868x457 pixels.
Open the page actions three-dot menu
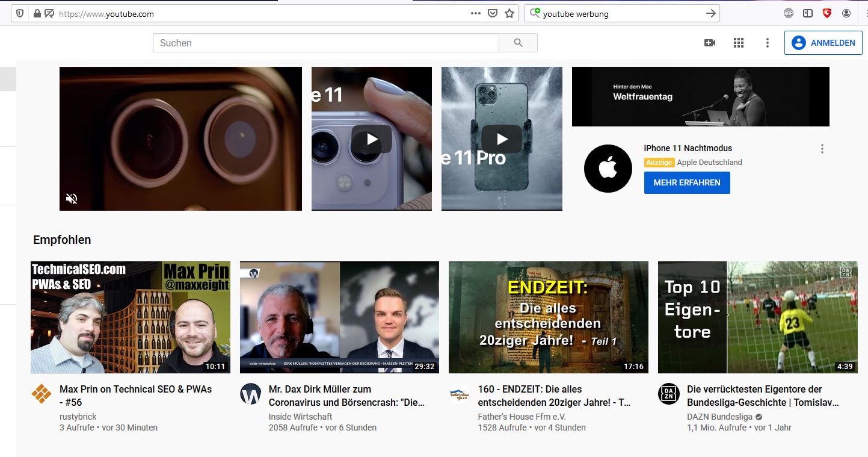pos(475,13)
